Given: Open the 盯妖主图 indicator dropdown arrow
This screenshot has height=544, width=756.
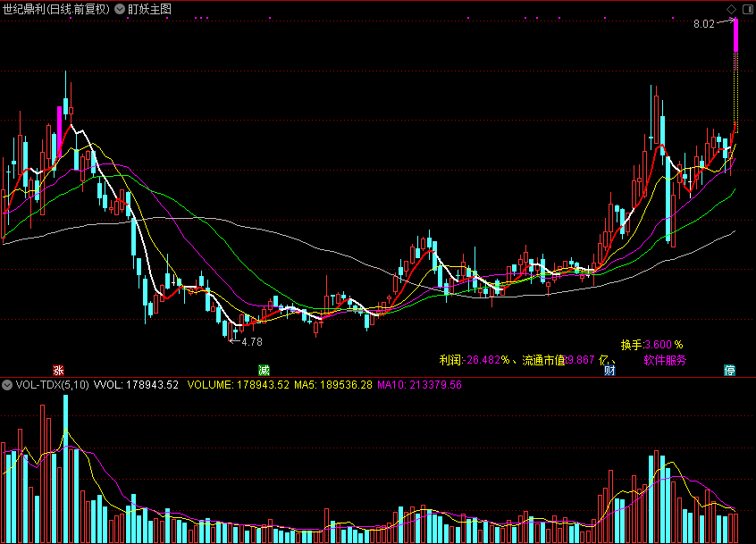Looking at the screenshot, I should [x=120, y=9].
